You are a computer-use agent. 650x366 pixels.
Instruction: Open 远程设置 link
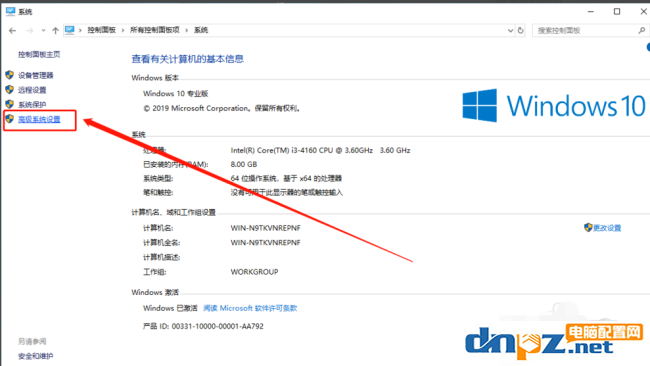click(32, 90)
